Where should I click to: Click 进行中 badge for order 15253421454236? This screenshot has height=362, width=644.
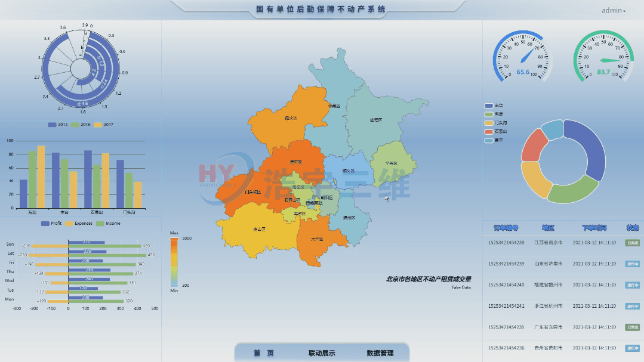coord(632,348)
